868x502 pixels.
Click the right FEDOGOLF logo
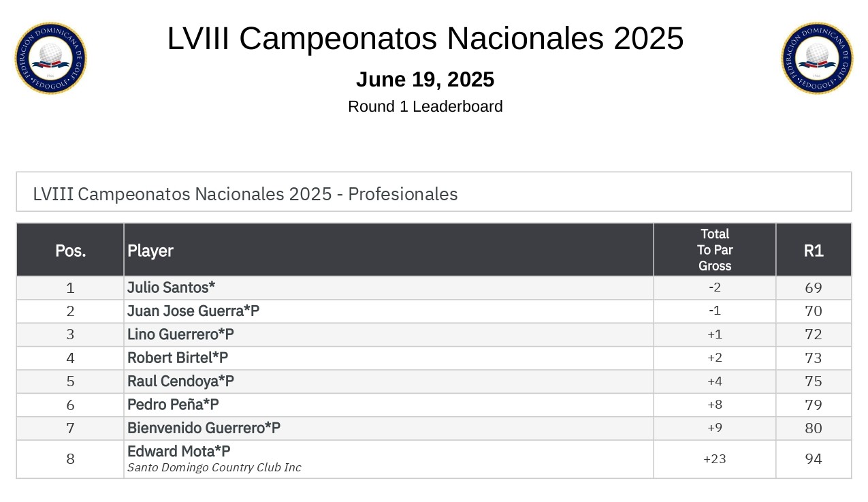point(817,58)
